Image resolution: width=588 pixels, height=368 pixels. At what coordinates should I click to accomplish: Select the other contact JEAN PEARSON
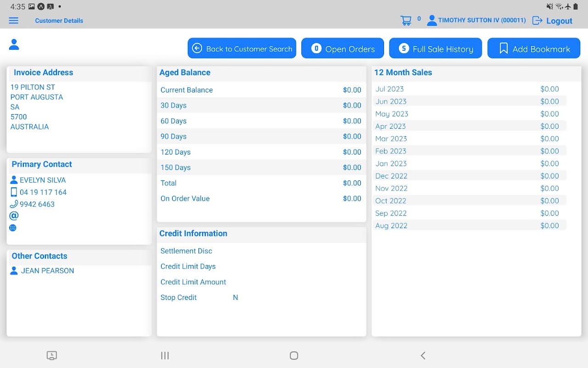click(47, 270)
